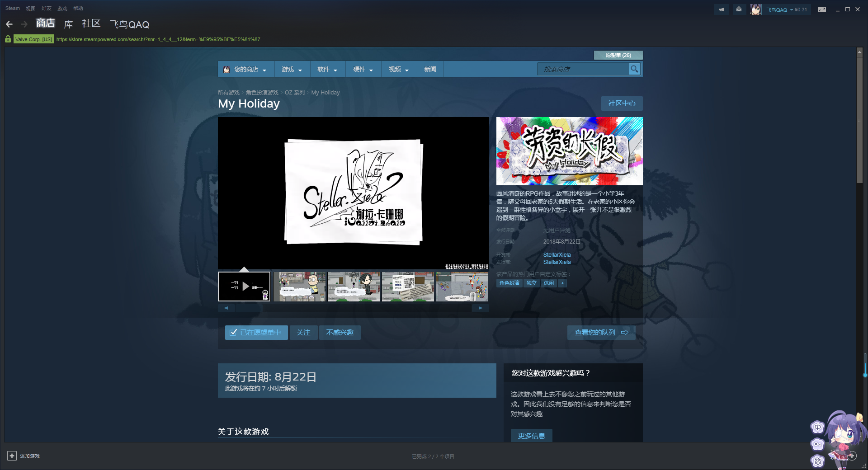Image resolution: width=868 pixels, height=470 pixels.
Task: Click the left arrow of screenshot strip
Action: [226, 308]
